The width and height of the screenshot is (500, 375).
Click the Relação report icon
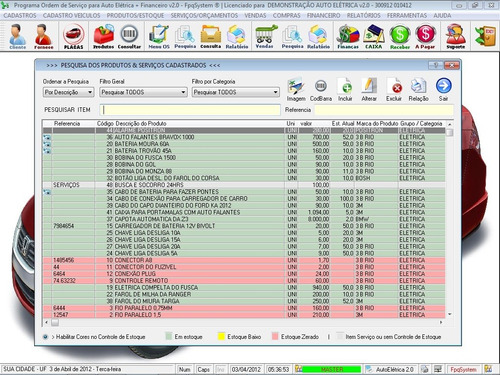tap(419, 90)
